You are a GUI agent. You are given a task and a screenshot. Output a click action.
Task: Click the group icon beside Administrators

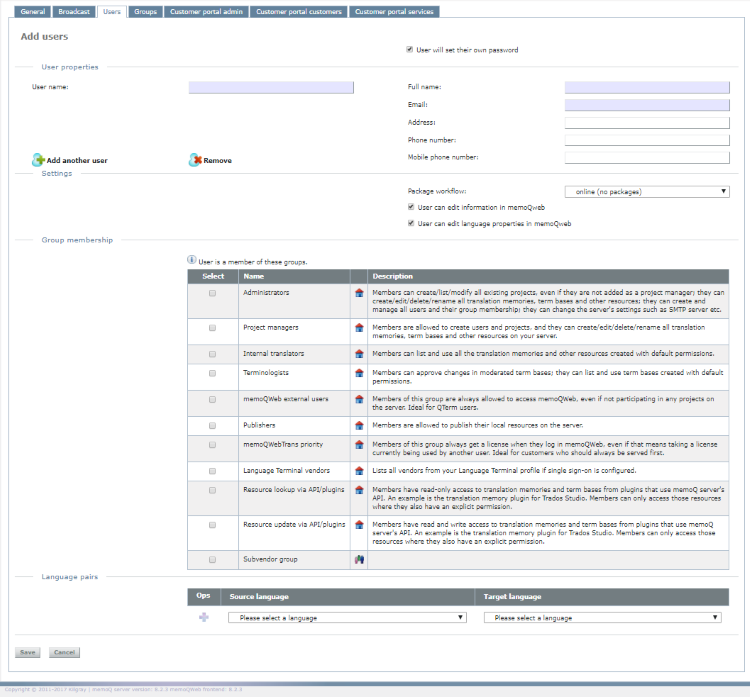tap(359, 293)
